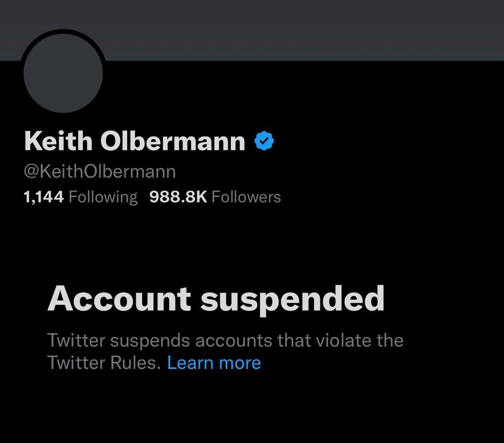Click the "Twitter suspends accounts" description line
The image size is (504, 443).
(x=226, y=340)
